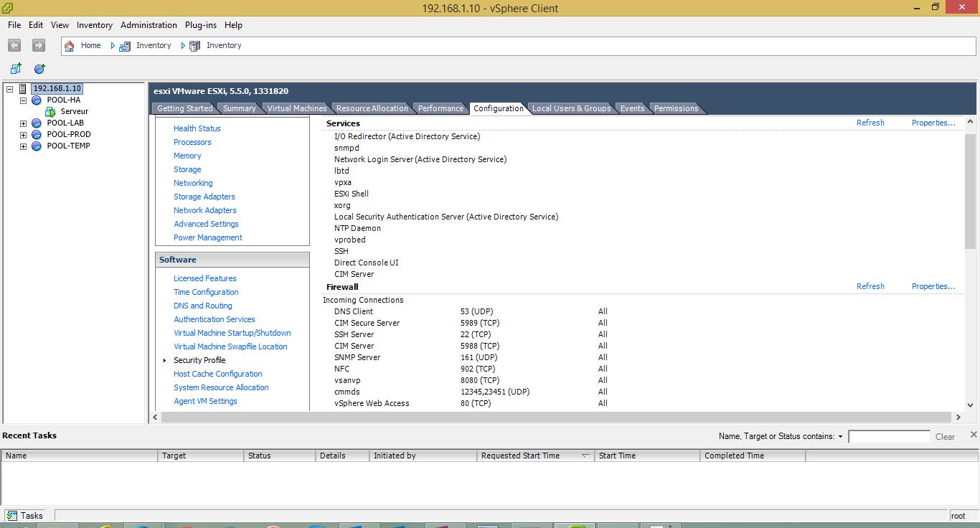Switch to the Getting Started tab
The width and height of the screenshot is (980, 528).
tap(184, 108)
